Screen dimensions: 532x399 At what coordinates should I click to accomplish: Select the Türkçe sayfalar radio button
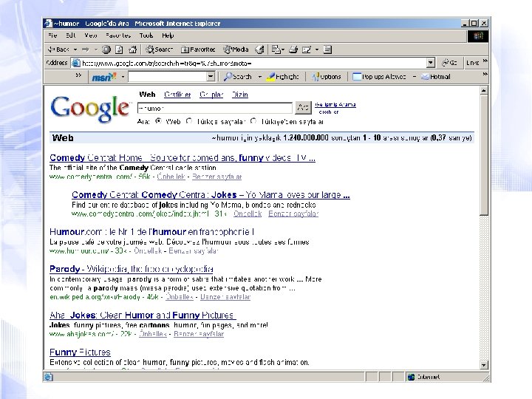(189, 120)
